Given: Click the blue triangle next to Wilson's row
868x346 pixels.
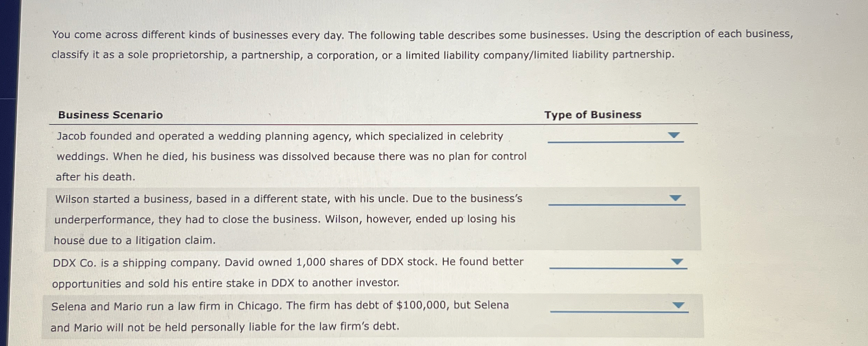Looking at the screenshot, I should click(675, 198).
